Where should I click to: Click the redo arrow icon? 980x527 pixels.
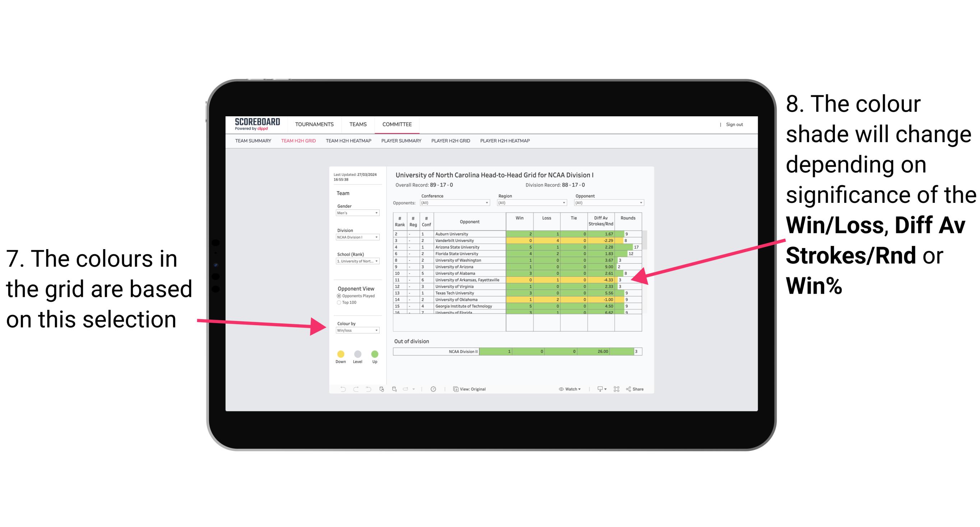click(x=356, y=390)
